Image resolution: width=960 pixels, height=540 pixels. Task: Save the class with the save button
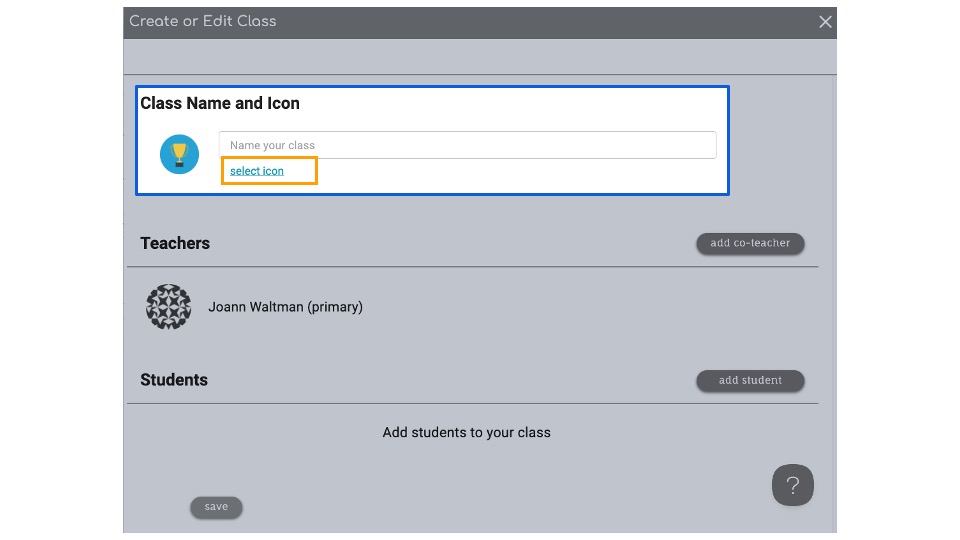click(x=216, y=507)
